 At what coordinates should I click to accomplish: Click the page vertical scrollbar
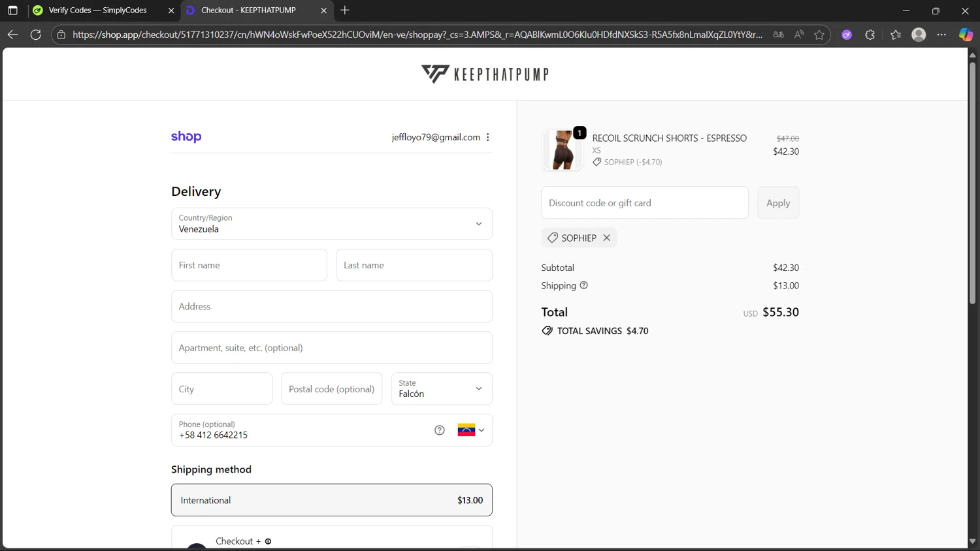(972, 183)
